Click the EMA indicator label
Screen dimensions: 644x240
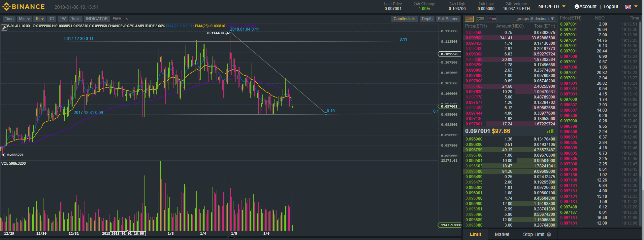point(117,19)
